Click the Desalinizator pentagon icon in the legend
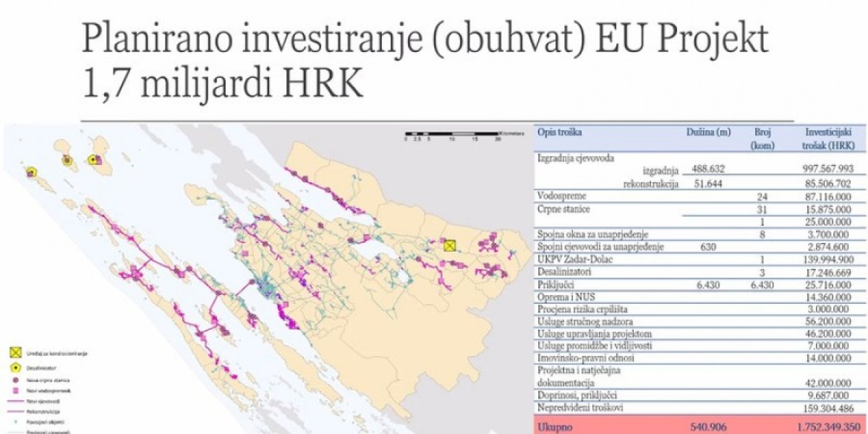This screenshot has height=434, width=868. click(x=15, y=367)
